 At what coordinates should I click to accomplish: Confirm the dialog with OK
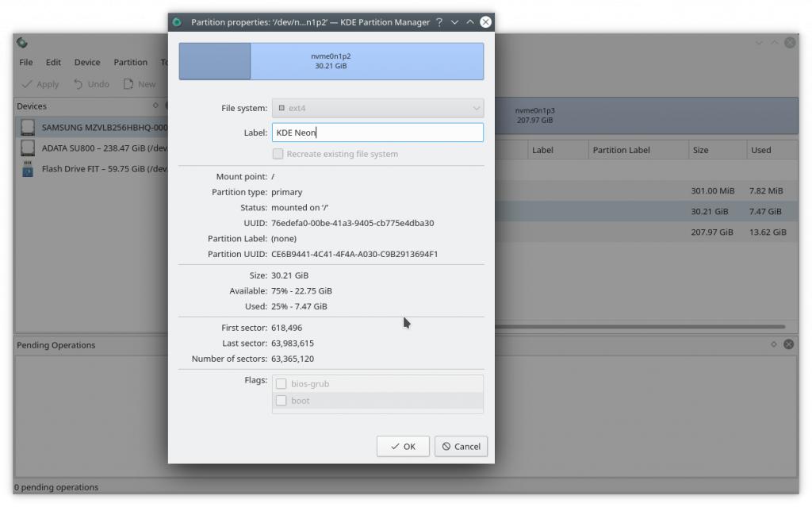(x=403, y=446)
